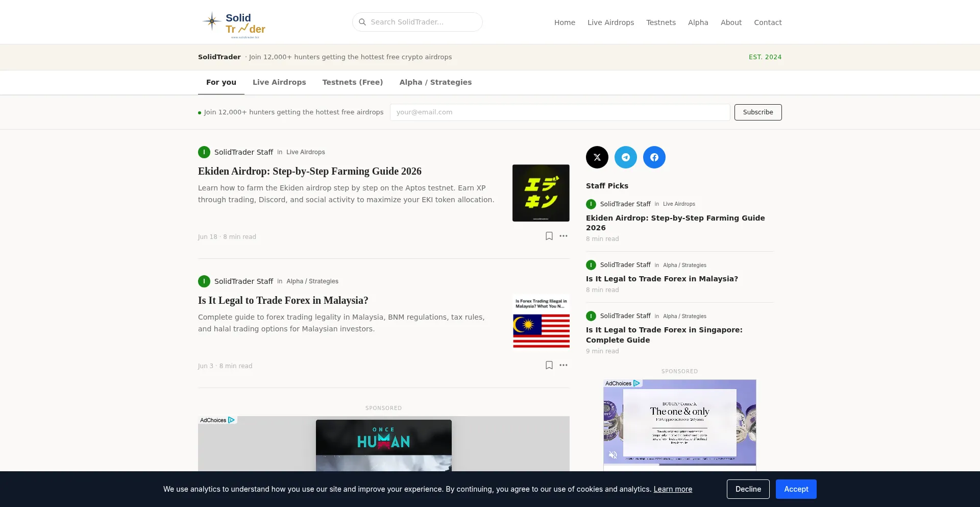Open Ekiden Airdrop Farming Guide headline
Screen dimensions: 980x507
click(x=310, y=171)
